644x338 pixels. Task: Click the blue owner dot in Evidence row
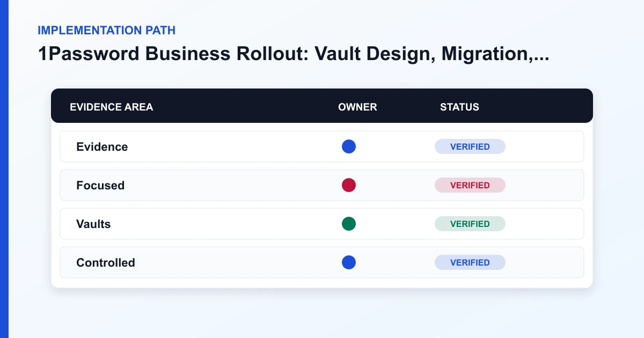349,146
